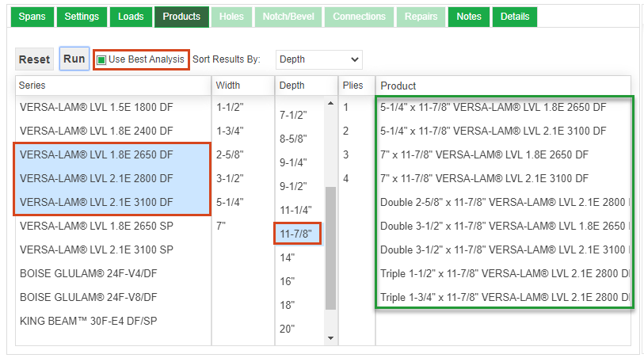Select series VERSA-LAM LVL 1.8E 2400 DF
This screenshot has height=358, width=644.
tap(113, 131)
